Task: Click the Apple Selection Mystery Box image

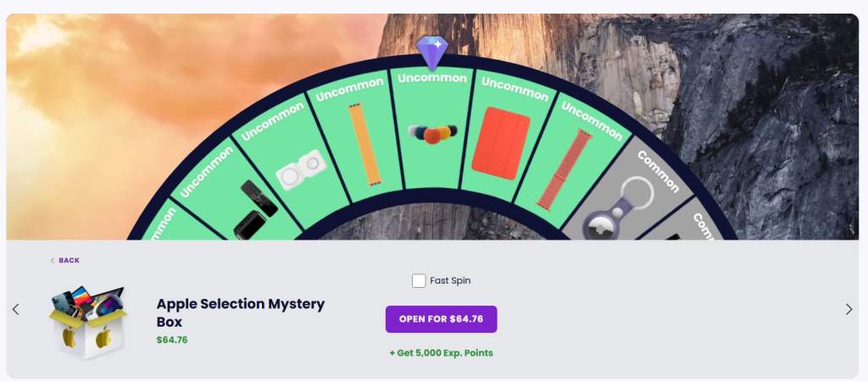Action: [87, 323]
